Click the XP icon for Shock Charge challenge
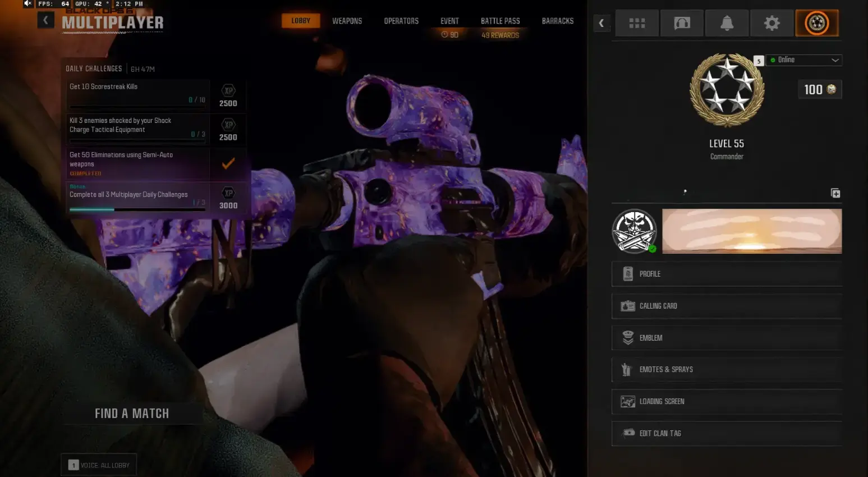This screenshot has height=477, width=868. [228, 125]
